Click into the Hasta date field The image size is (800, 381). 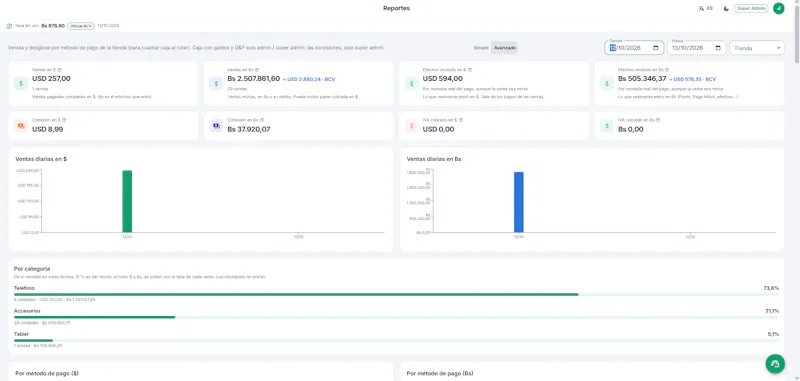pos(696,48)
